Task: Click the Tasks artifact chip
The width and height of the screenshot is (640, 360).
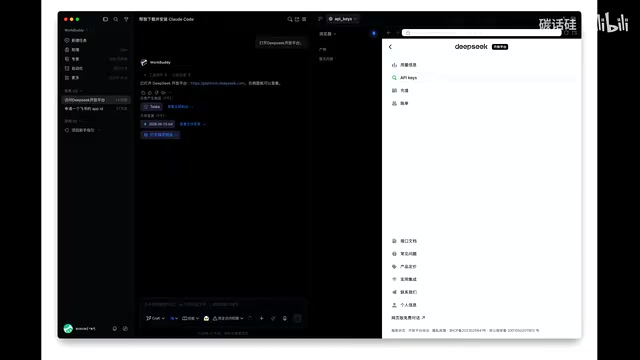Action: tap(152, 107)
